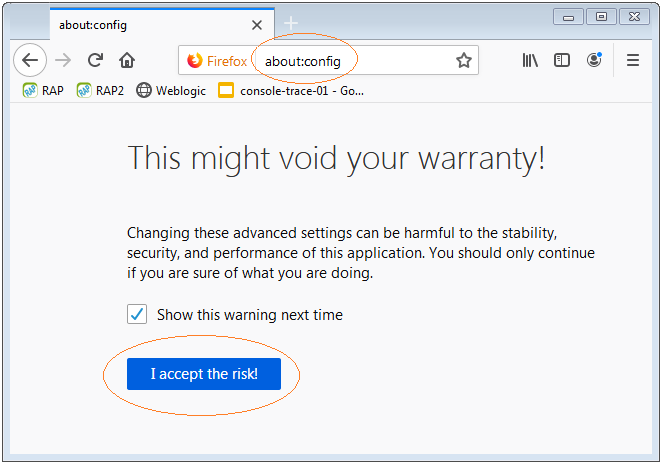Open the RAP bookmark
Viewport: 662px width, 464px height.
coord(43,90)
